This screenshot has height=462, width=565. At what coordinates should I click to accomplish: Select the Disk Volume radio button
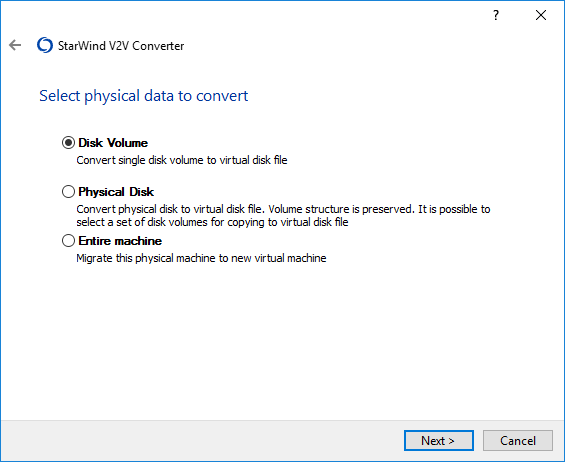click(68, 143)
